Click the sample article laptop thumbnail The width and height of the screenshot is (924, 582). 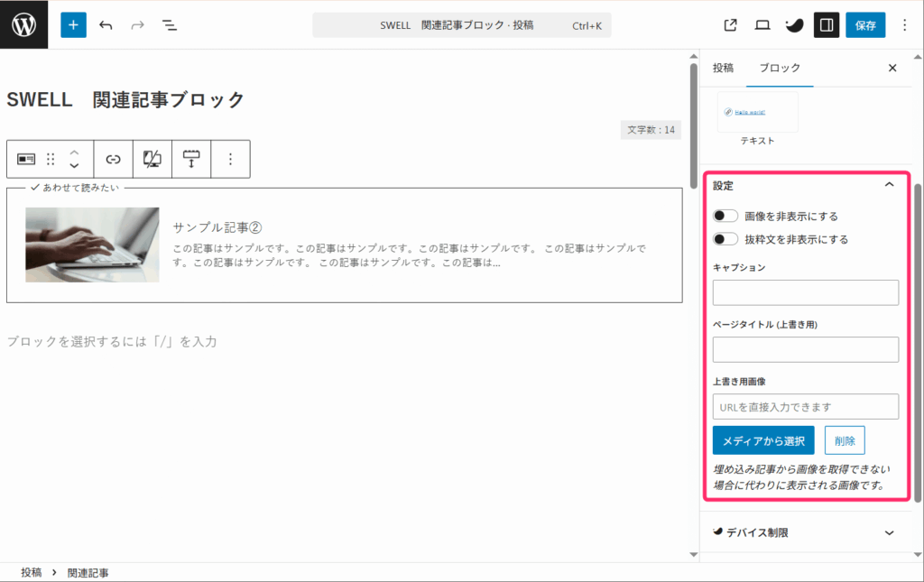(x=93, y=245)
